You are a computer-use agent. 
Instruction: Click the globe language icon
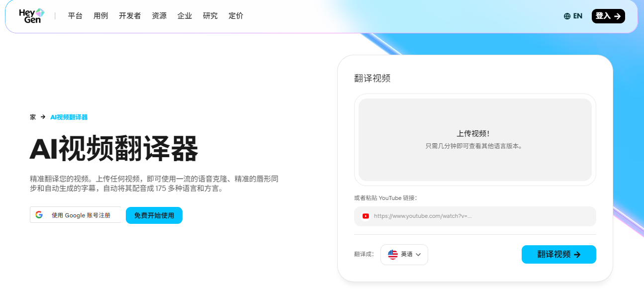(567, 16)
